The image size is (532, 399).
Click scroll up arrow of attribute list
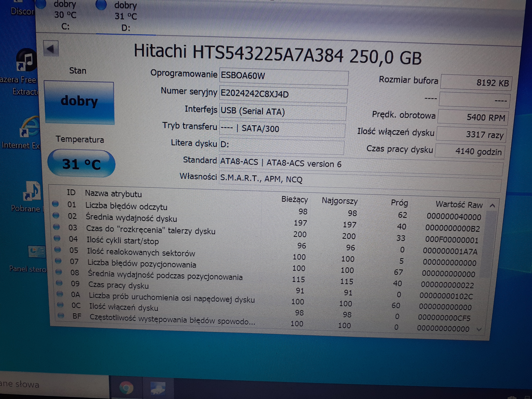[x=492, y=206]
